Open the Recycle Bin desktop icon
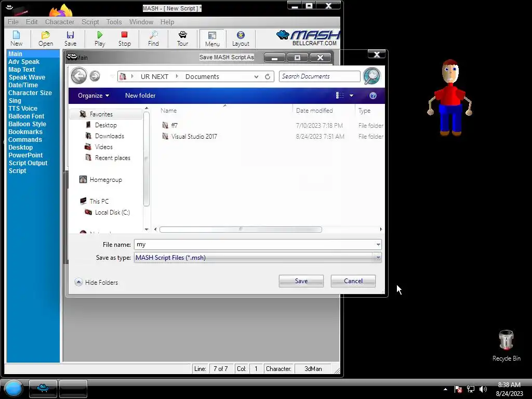Screen dimensions: 532x399 [506, 345]
